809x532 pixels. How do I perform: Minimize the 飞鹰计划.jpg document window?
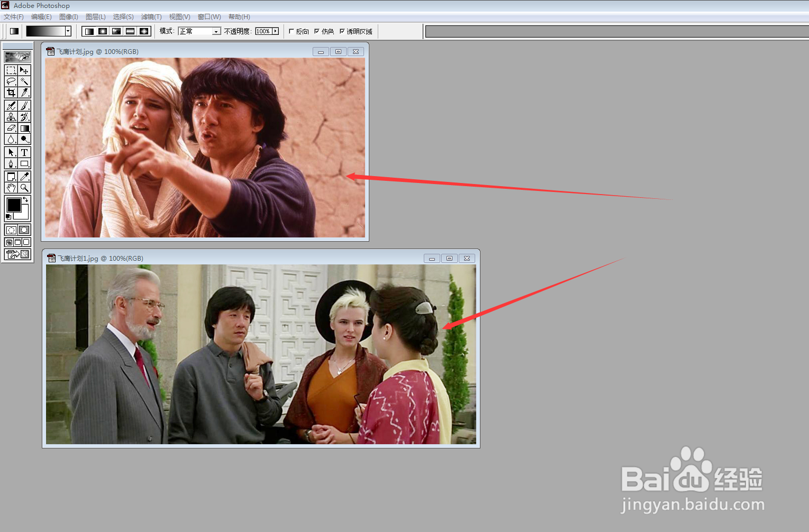[321, 51]
